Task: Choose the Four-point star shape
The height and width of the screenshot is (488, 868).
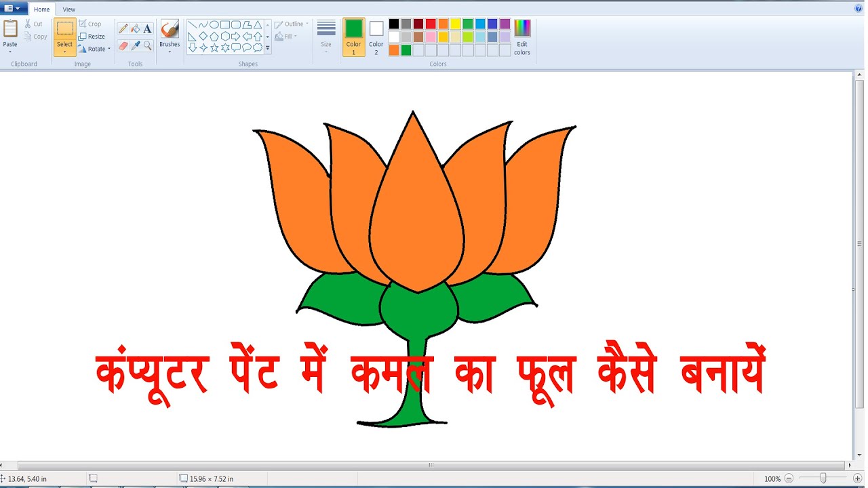Action: tap(203, 47)
